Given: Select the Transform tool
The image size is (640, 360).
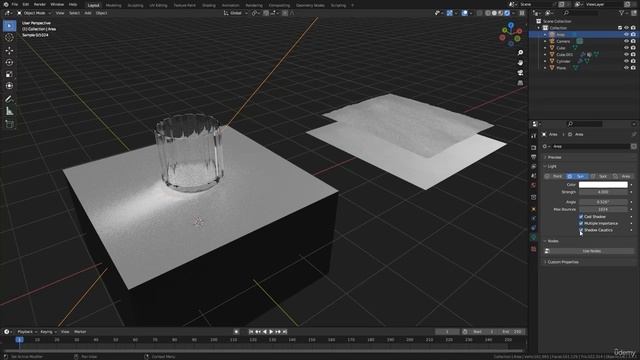Looking at the screenshot, I should pos(9,86).
